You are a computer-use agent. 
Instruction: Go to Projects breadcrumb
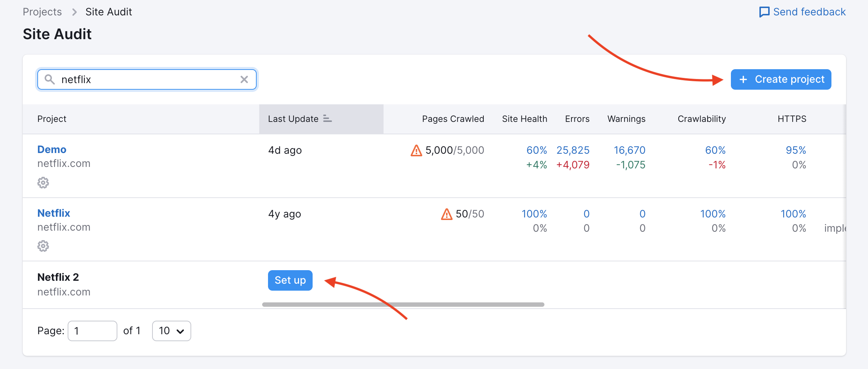tap(42, 12)
